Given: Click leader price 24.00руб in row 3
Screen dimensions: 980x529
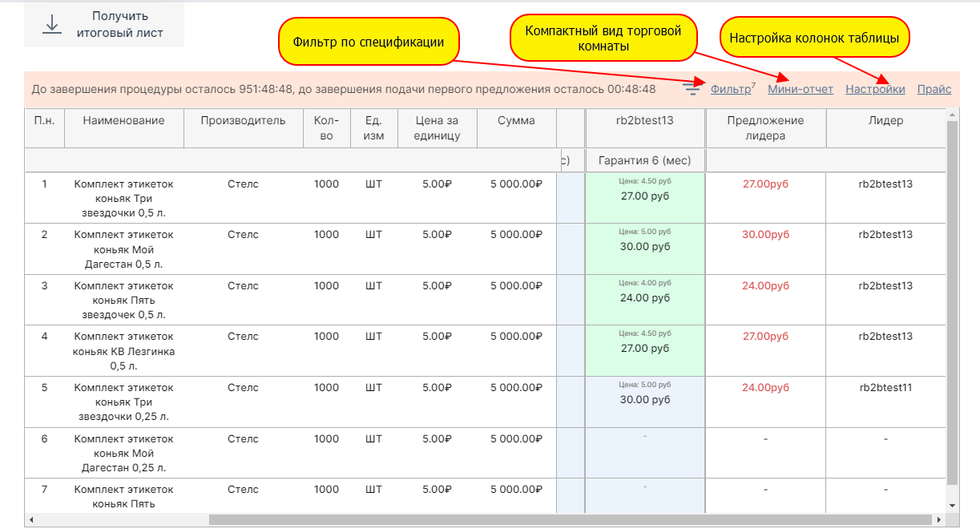Looking at the screenshot, I should coord(765,286).
